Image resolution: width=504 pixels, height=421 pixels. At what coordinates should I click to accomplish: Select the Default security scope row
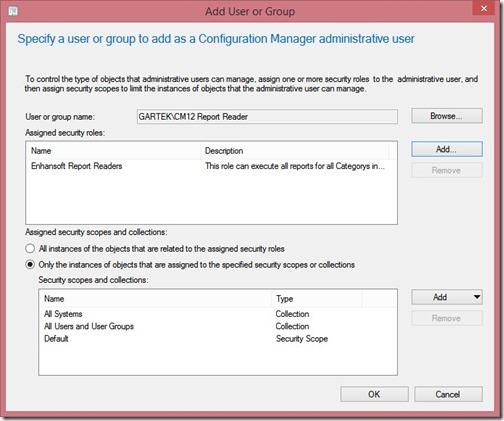click(x=218, y=339)
